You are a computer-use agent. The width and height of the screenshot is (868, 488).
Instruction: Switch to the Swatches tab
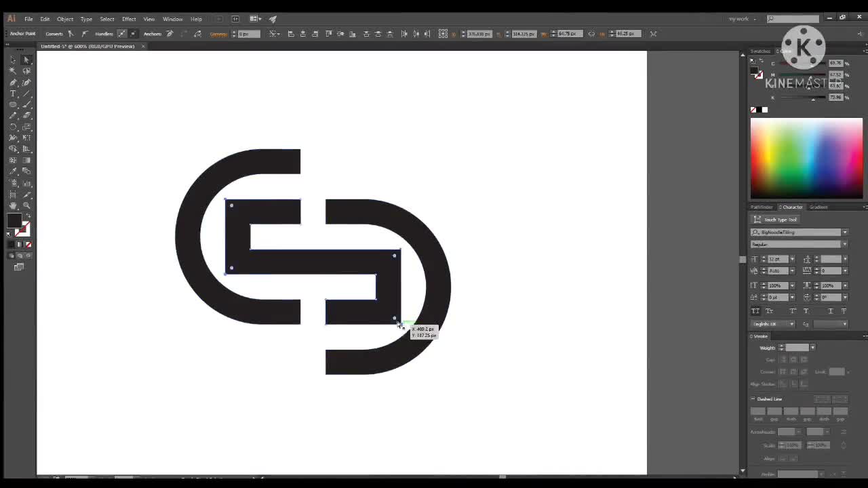[760, 52]
